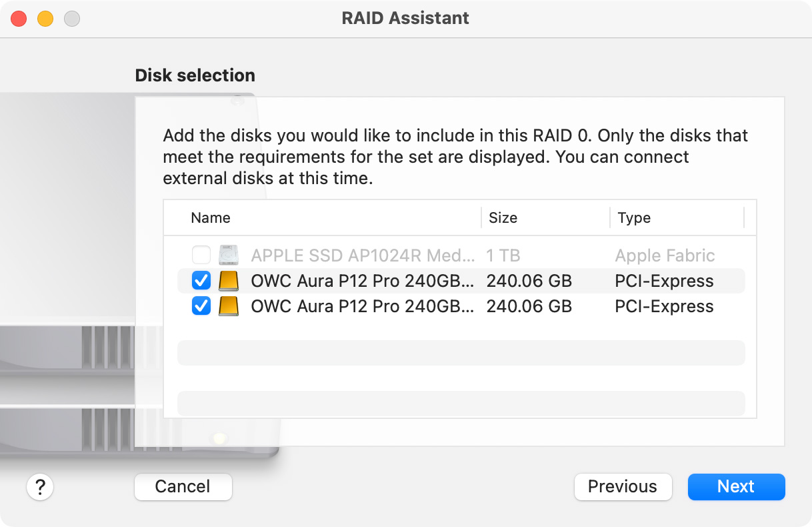Cancel the RAID Assistant
The image size is (812, 527).
point(183,486)
